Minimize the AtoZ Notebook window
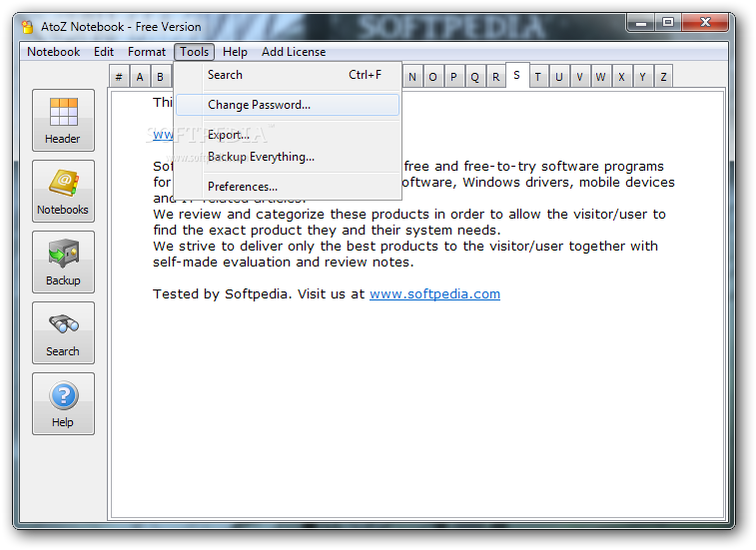 click(641, 23)
